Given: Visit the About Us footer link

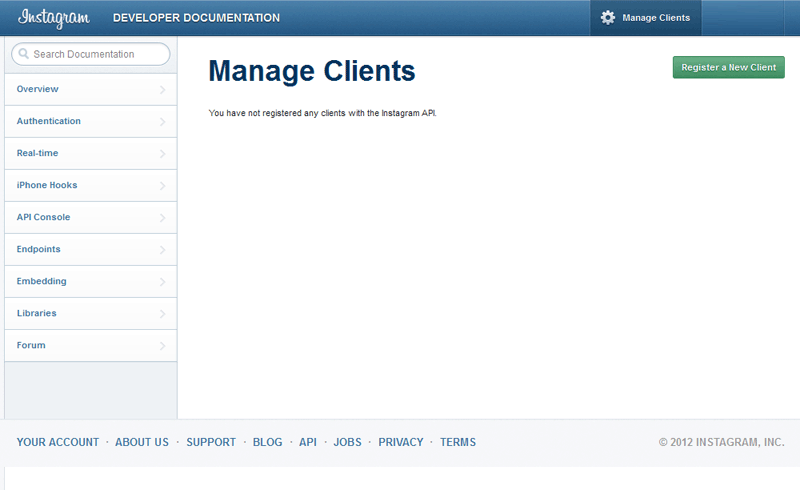Looking at the screenshot, I should click(142, 442).
